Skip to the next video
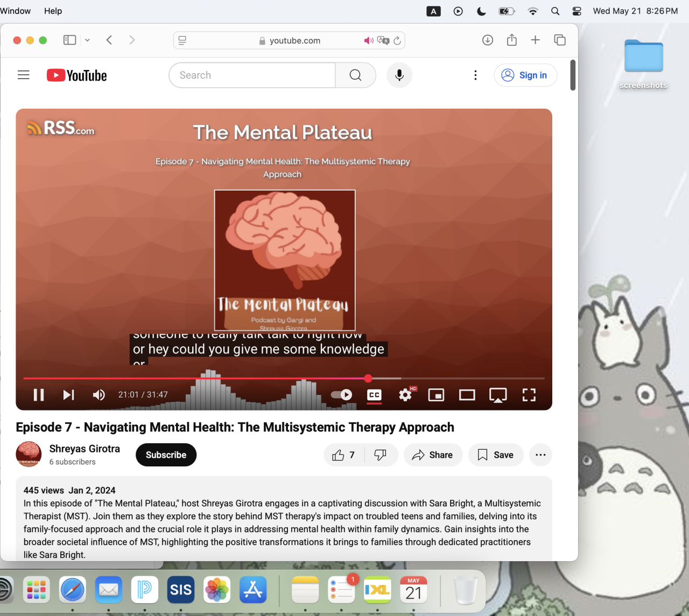 point(68,395)
